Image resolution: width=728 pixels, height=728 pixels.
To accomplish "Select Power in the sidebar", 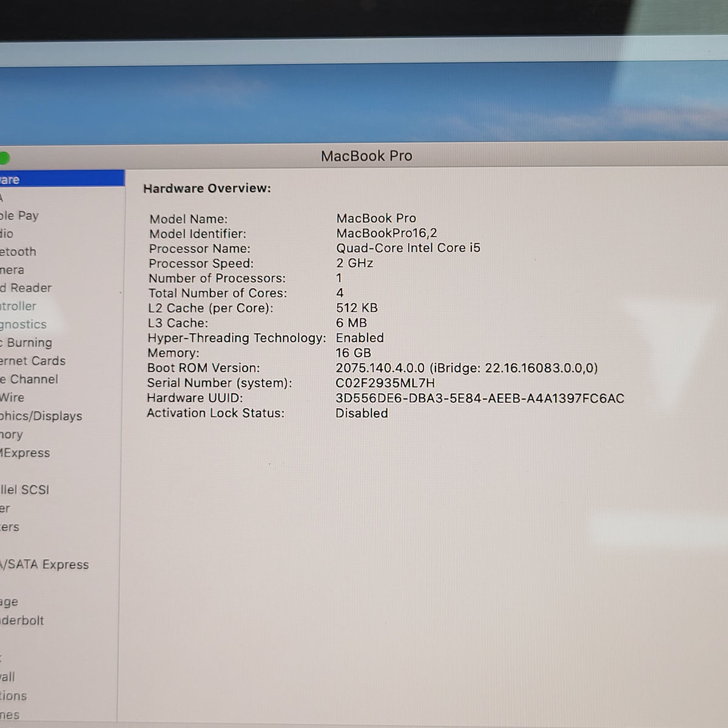I will pos(5,508).
